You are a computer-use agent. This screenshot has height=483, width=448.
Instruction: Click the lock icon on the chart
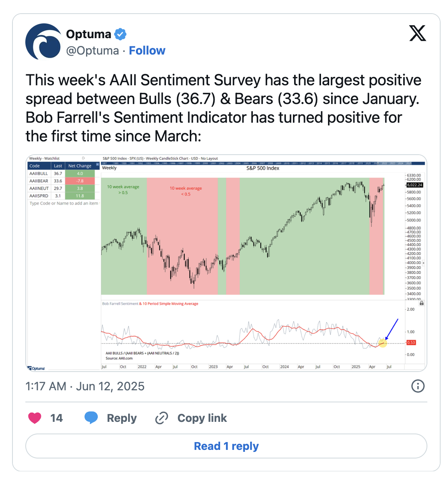tap(422, 303)
